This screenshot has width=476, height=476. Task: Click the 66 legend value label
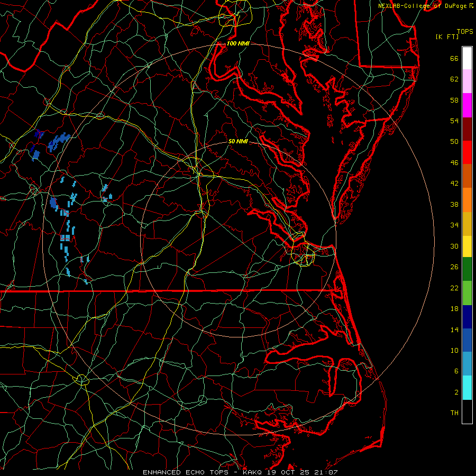click(x=454, y=58)
